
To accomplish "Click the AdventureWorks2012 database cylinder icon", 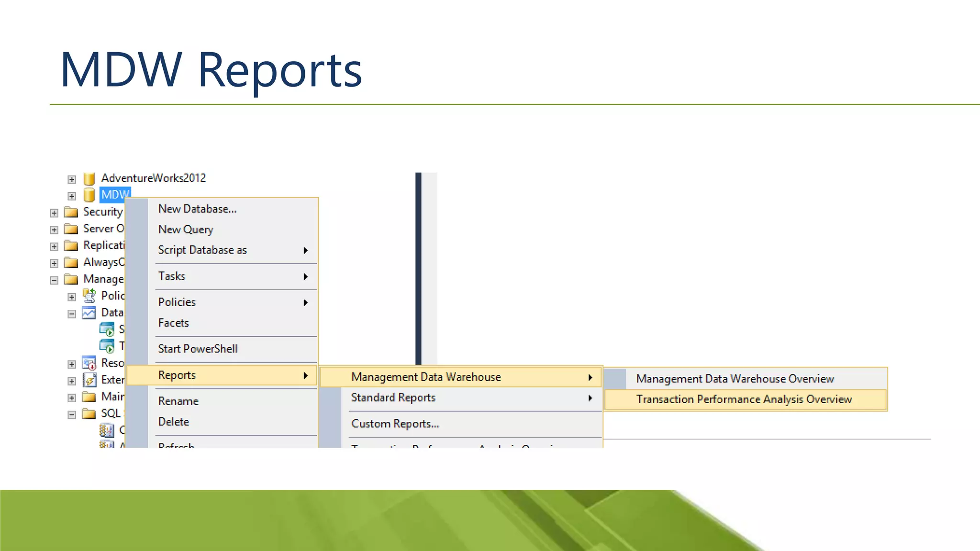I will pos(89,178).
